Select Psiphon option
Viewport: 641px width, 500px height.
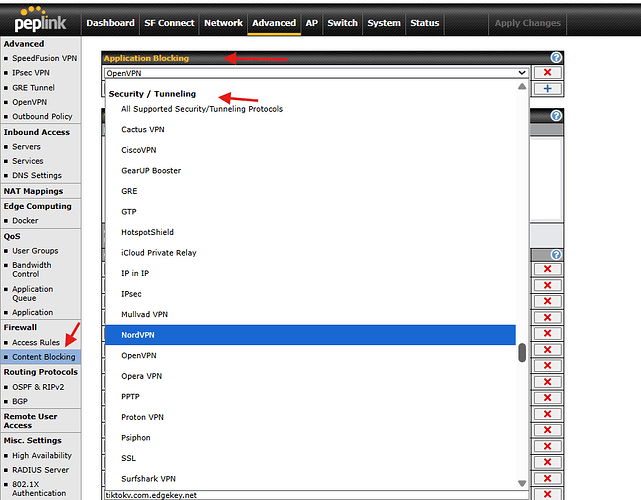click(x=310, y=437)
